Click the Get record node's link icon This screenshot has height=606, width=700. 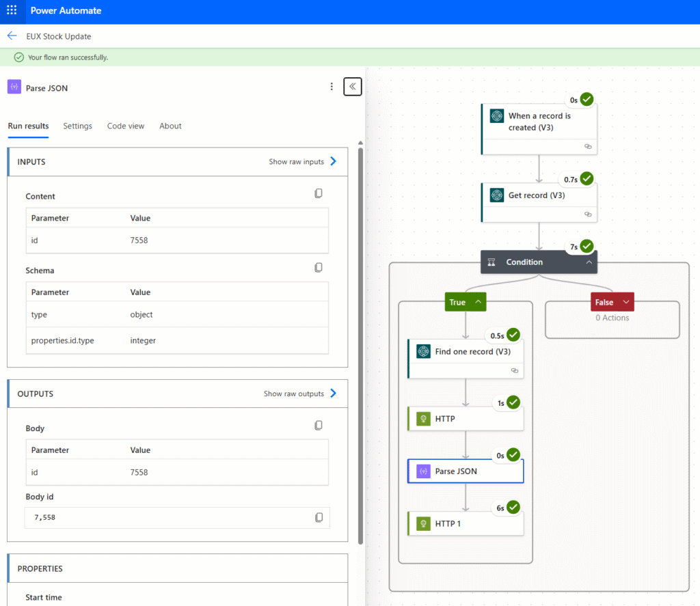[588, 215]
